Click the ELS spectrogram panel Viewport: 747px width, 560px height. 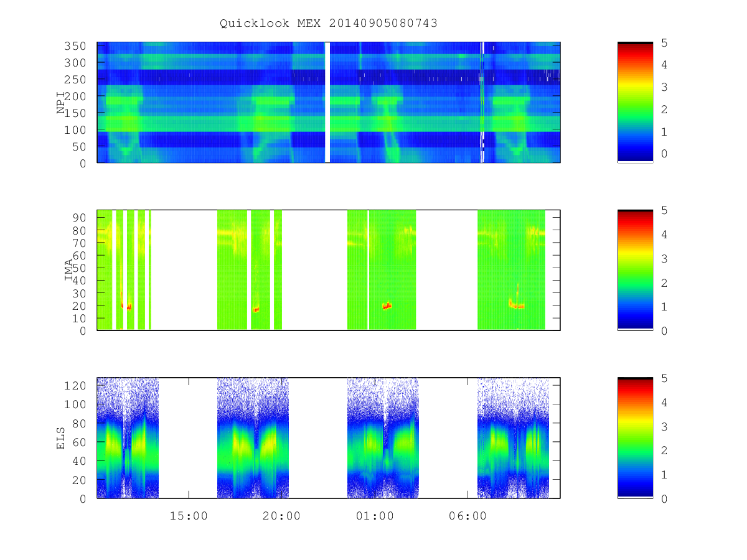pyautogui.click(x=329, y=438)
